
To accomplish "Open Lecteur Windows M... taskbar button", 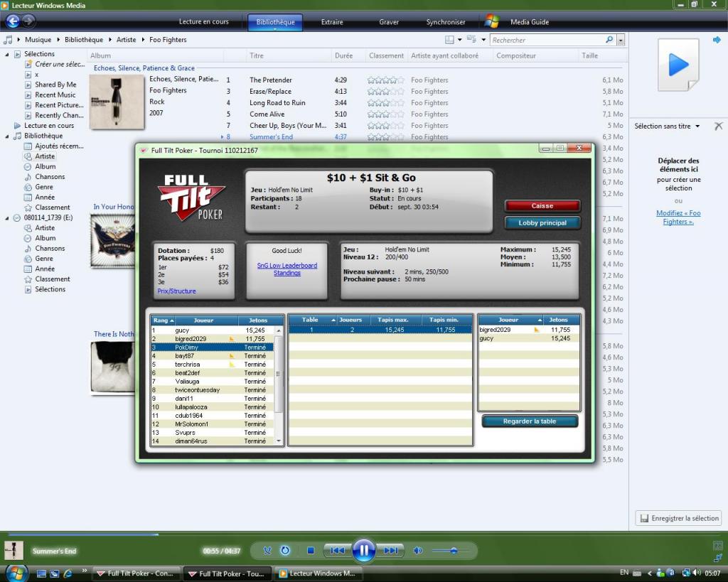I will [x=318, y=573].
